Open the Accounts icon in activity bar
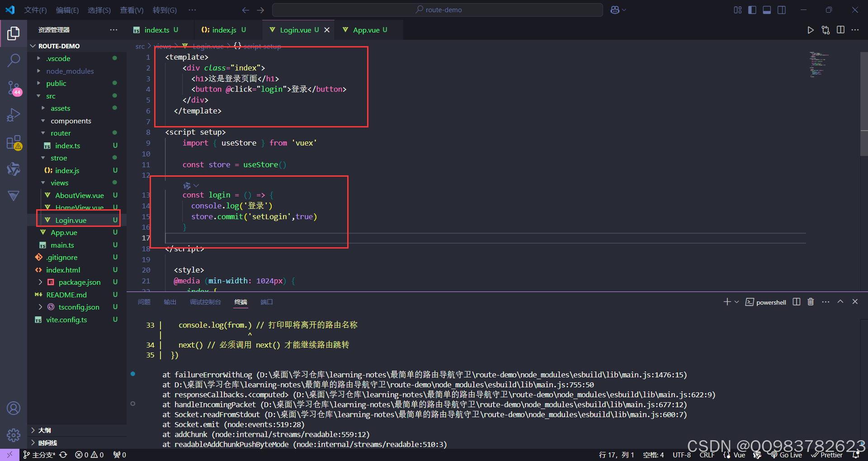The height and width of the screenshot is (461, 868). [14, 408]
